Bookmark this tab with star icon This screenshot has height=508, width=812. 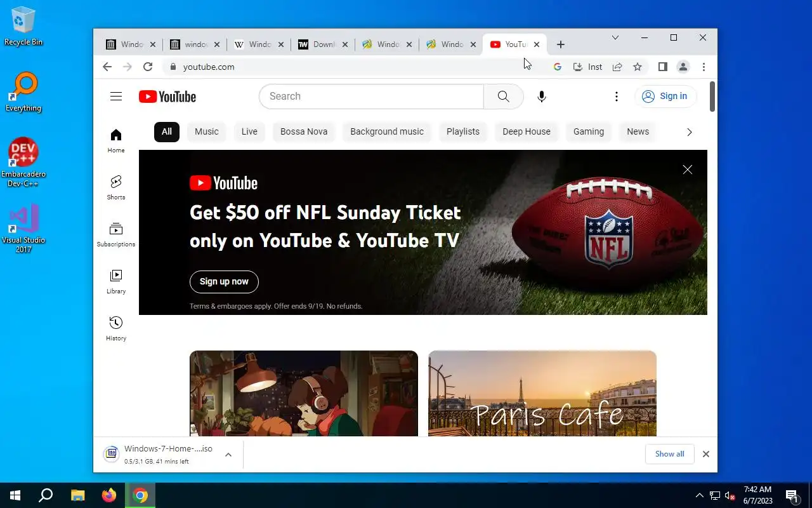[x=638, y=67]
